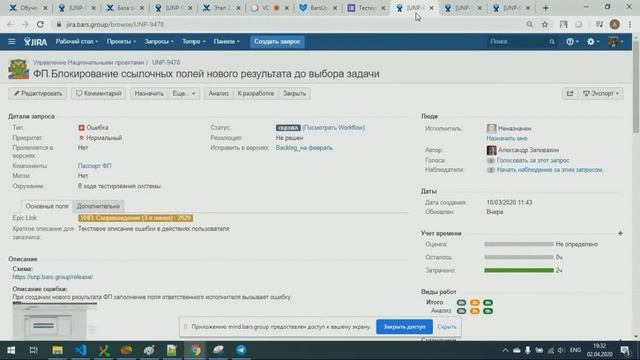Expand the Tempo menu
Image resolution: width=640 pixels, height=360 pixels.
193,42
